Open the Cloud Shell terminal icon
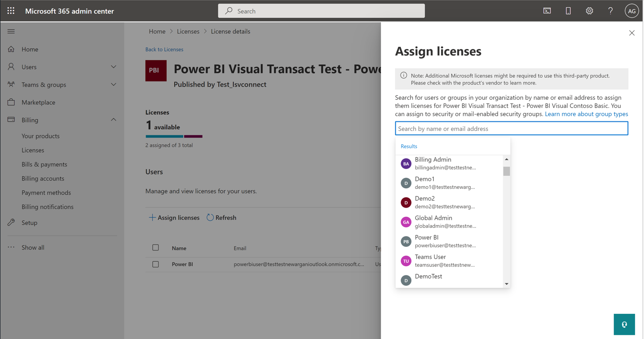The image size is (644, 339). [547, 11]
